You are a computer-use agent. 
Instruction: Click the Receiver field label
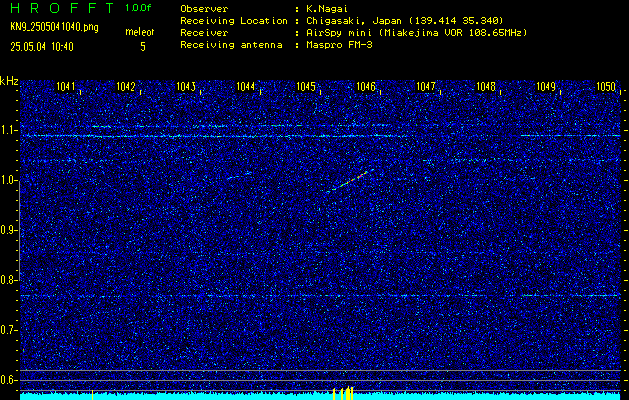coord(204,33)
